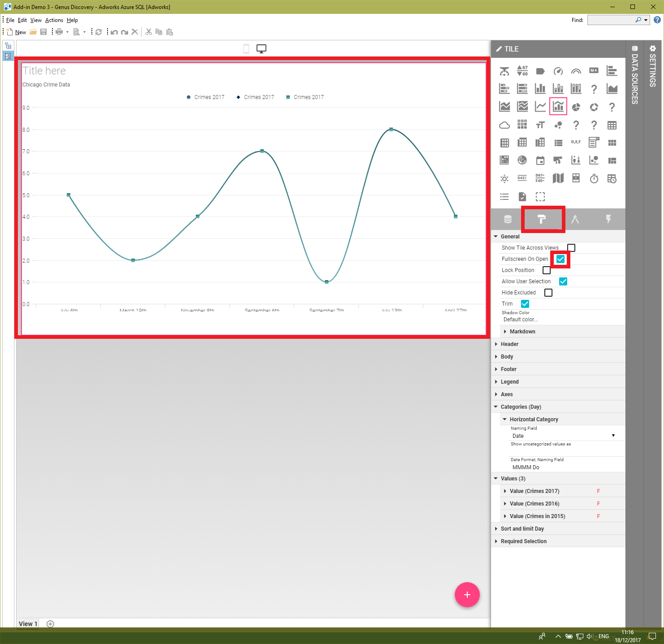Pick the cloud tile type
The width and height of the screenshot is (664, 644).
tap(504, 125)
